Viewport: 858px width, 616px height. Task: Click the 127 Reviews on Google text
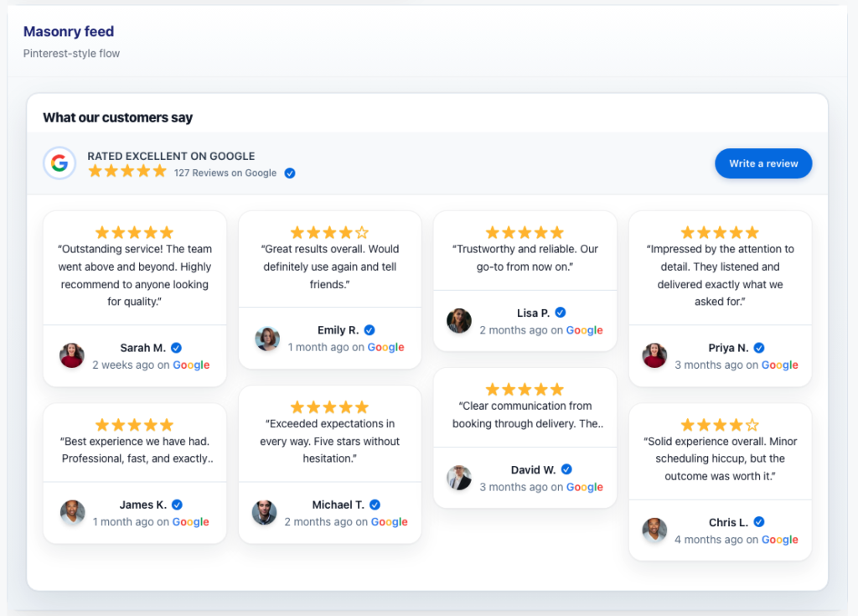click(x=225, y=173)
